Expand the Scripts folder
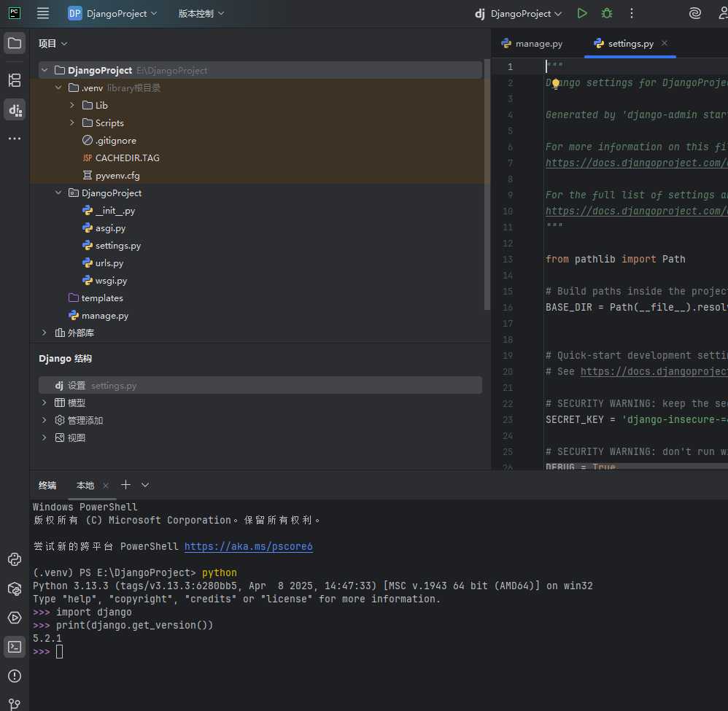 [x=72, y=123]
